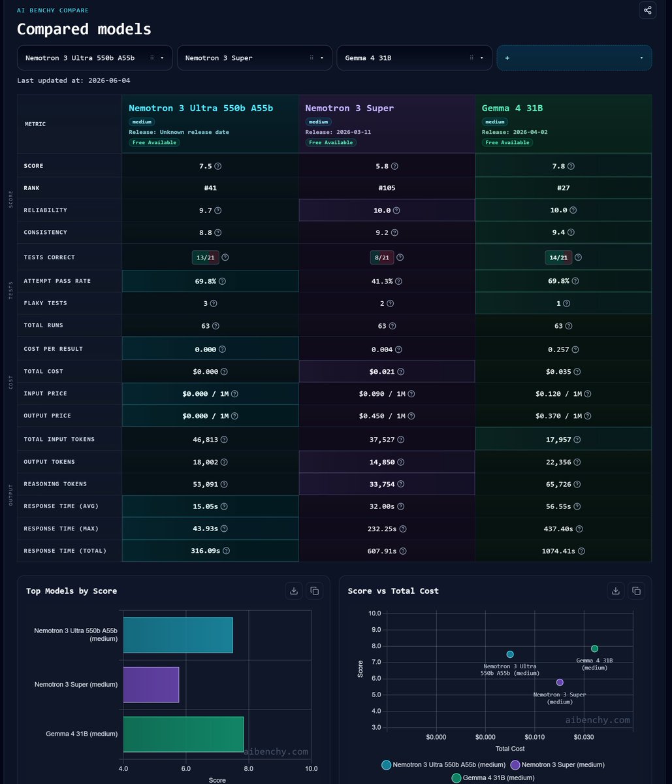
Task: Click the RESPONSE TIME (TOTAL) row label
Action: (65, 551)
